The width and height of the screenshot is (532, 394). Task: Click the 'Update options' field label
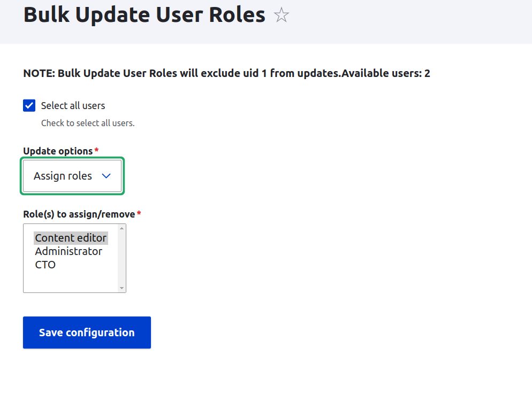point(58,151)
